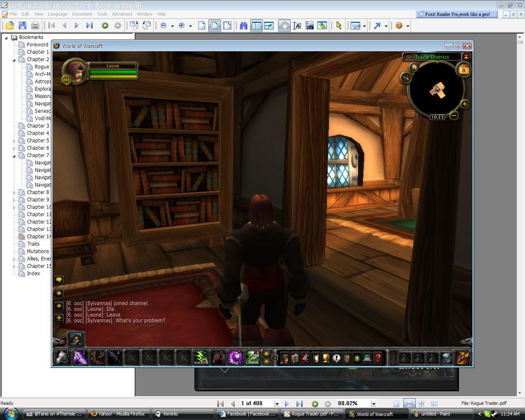The width and height of the screenshot is (525, 420).
Task: Click the page number field showing 1 of 408
Action: (x=257, y=404)
